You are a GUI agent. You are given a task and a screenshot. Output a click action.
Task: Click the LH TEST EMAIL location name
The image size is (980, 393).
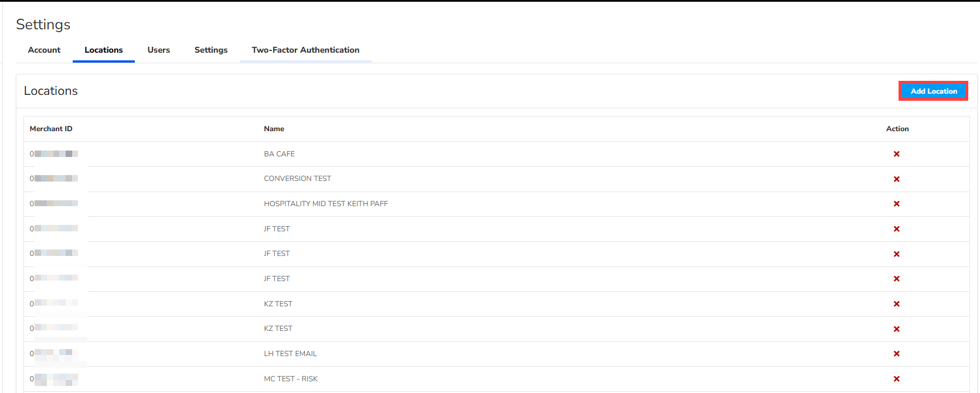coord(290,354)
